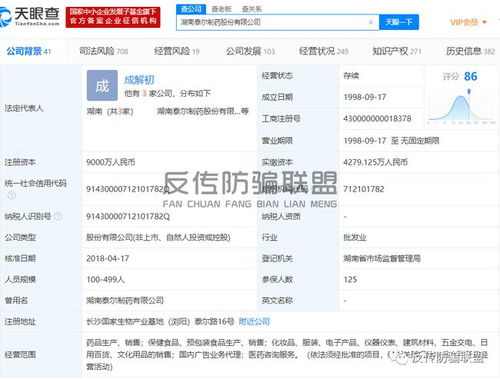Switch to the 查公司 search tab
500x379 pixels.
click(191, 9)
